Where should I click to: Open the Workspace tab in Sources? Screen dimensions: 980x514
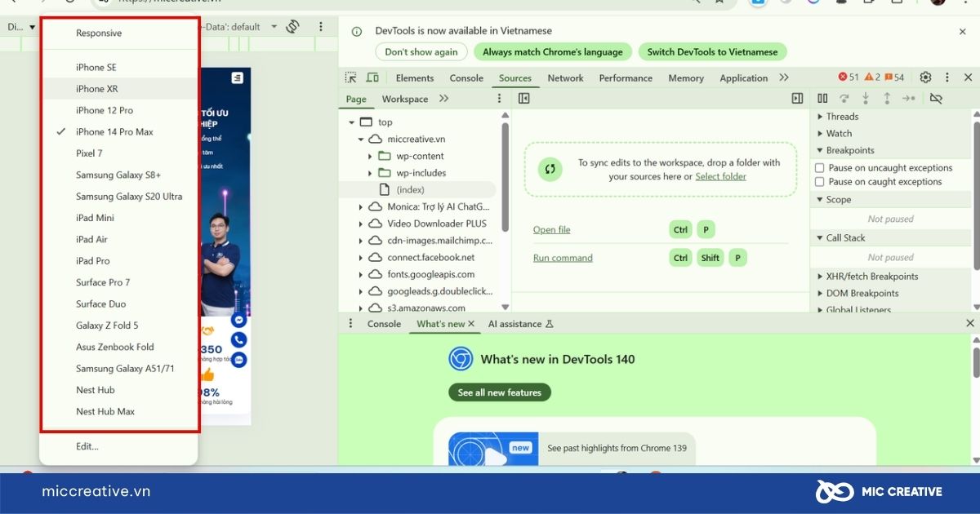coord(405,100)
